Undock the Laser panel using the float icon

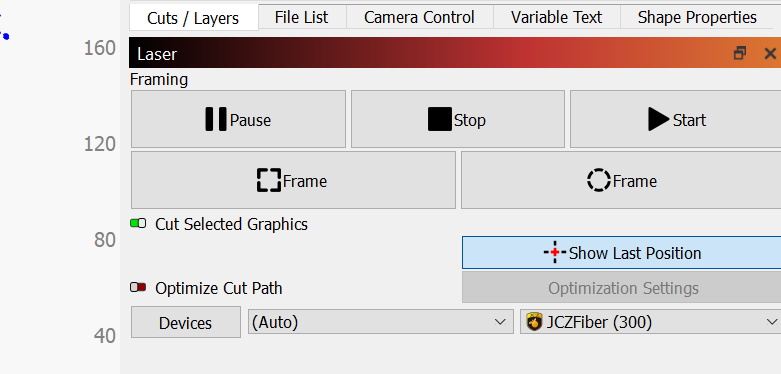click(740, 53)
